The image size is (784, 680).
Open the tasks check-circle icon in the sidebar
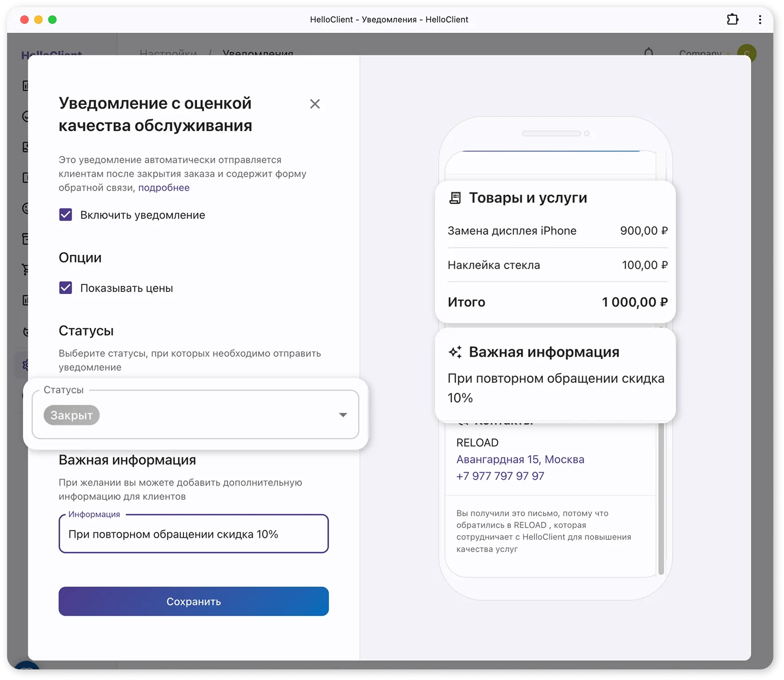coord(25,116)
